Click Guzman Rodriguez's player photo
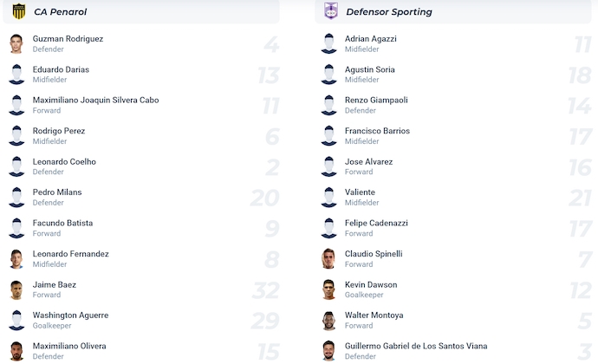Screen dimensions: 598x364 tap(16, 44)
